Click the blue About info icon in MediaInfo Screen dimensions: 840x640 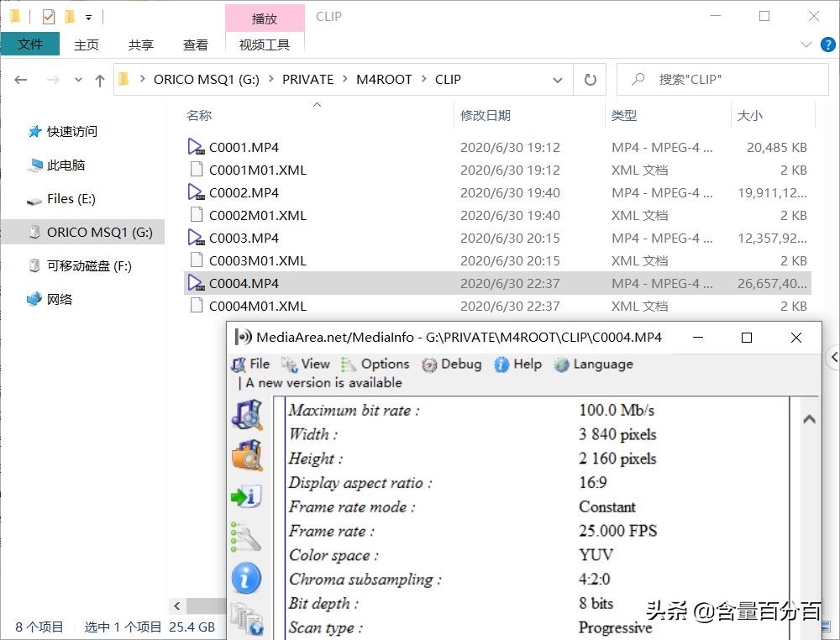click(248, 578)
